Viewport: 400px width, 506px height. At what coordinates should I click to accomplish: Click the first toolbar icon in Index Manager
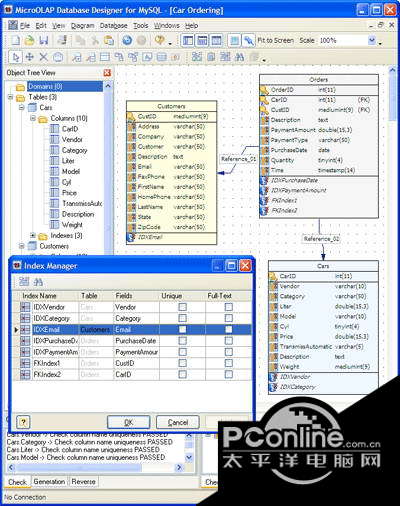24,282
